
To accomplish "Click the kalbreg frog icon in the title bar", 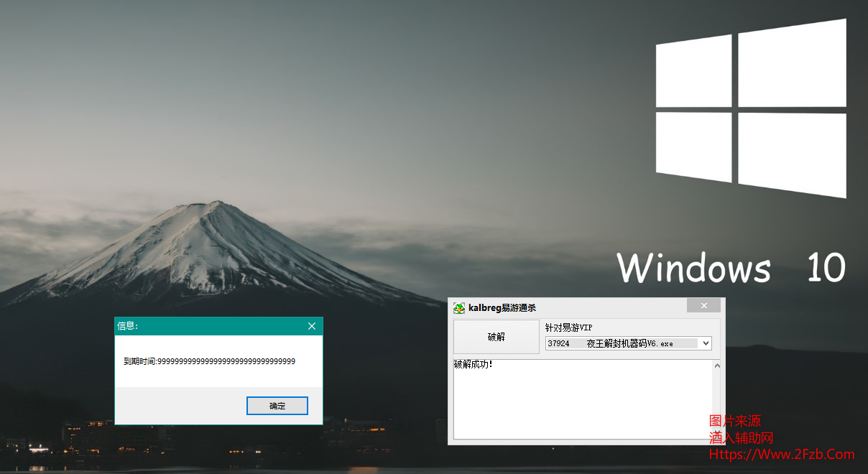I will 458,308.
